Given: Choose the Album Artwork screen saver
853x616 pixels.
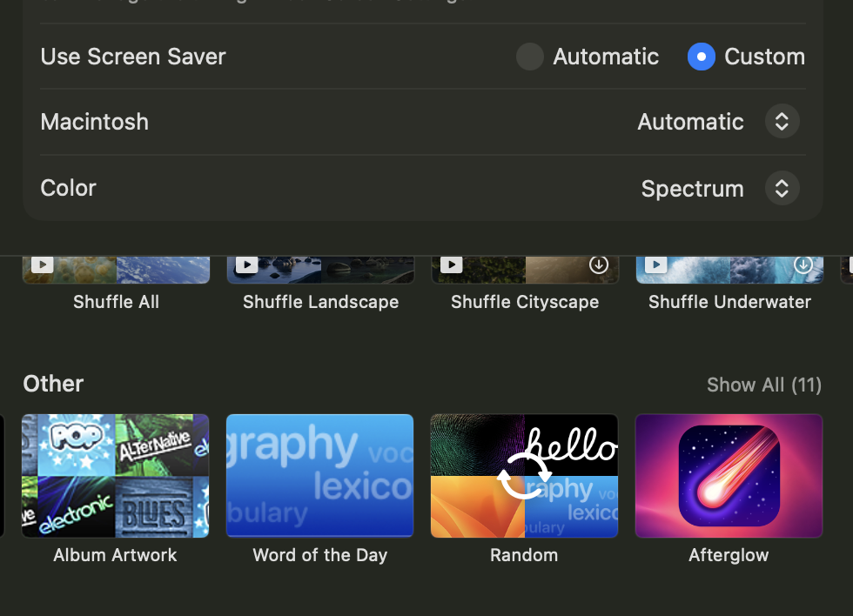Looking at the screenshot, I should 115,476.
